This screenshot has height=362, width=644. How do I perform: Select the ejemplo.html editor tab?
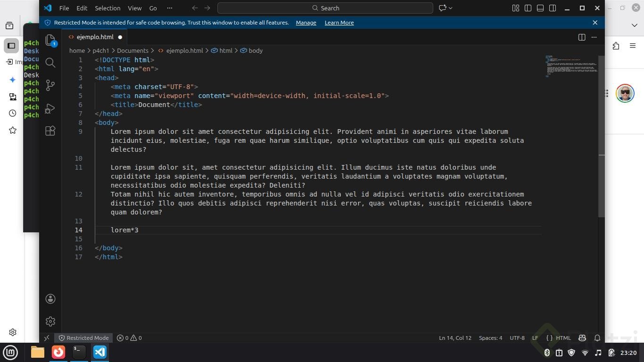pyautogui.click(x=95, y=37)
